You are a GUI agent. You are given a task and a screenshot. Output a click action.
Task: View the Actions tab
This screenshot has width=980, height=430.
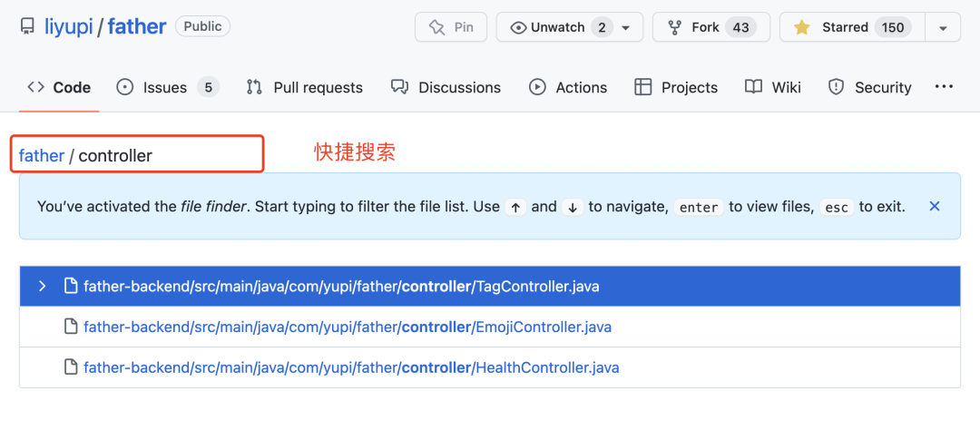pos(568,87)
